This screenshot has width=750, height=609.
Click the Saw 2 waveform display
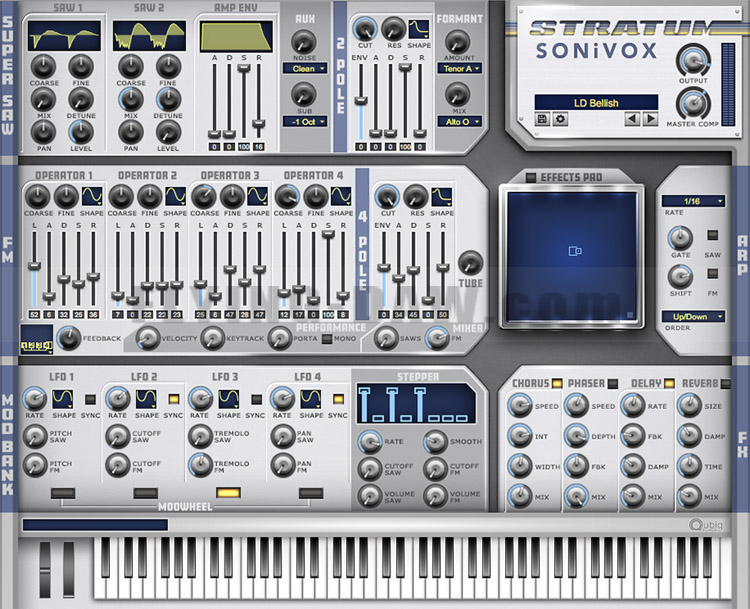point(149,36)
